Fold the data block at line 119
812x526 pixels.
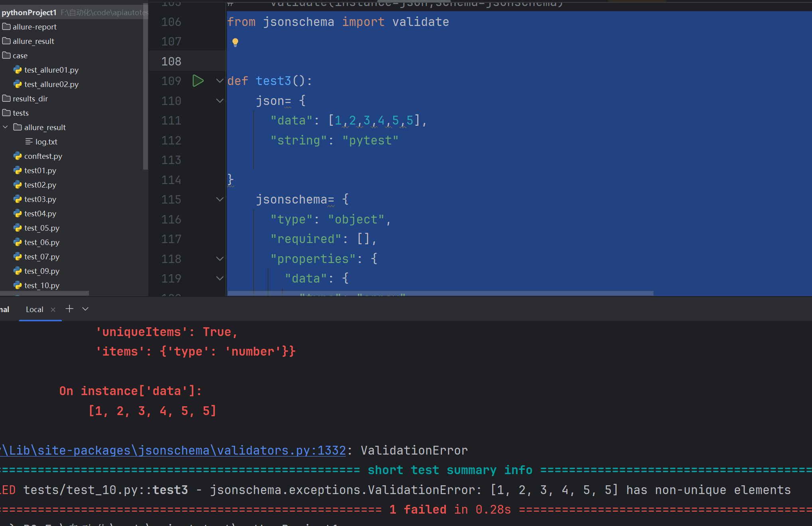coord(220,278)
